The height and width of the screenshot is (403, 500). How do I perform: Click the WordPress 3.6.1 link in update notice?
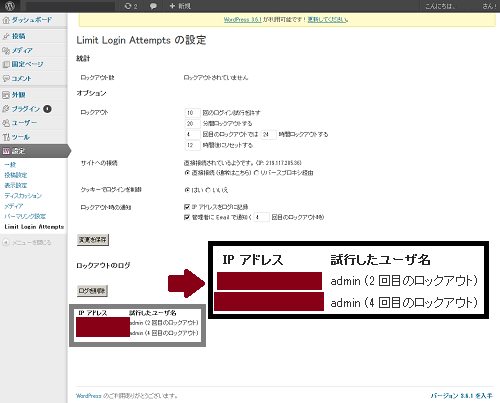point(243,20)
